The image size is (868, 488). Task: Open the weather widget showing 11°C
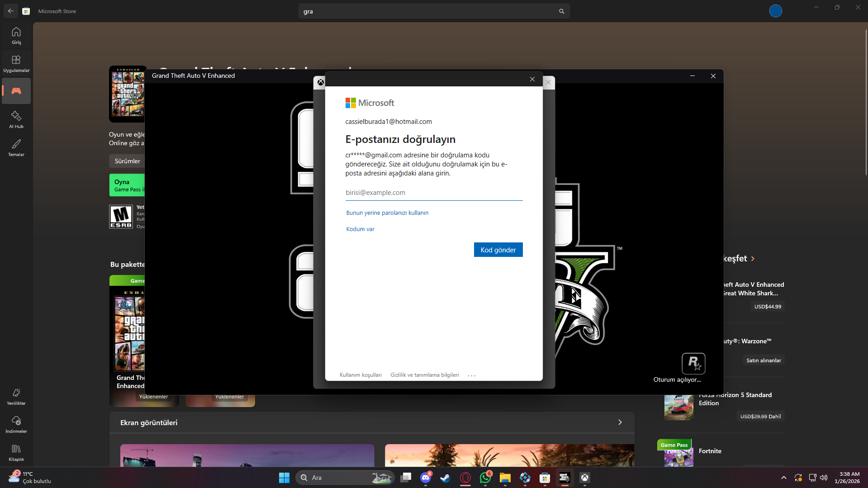tap(30, 478)
